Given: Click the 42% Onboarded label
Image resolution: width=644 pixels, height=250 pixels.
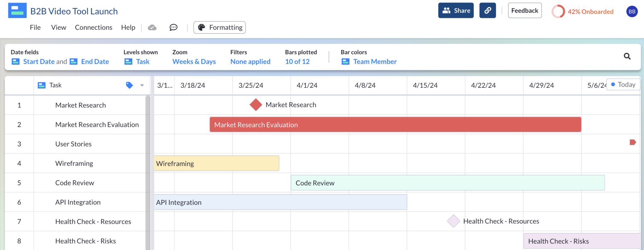Looking at the screenshot, I should (591, 12).
